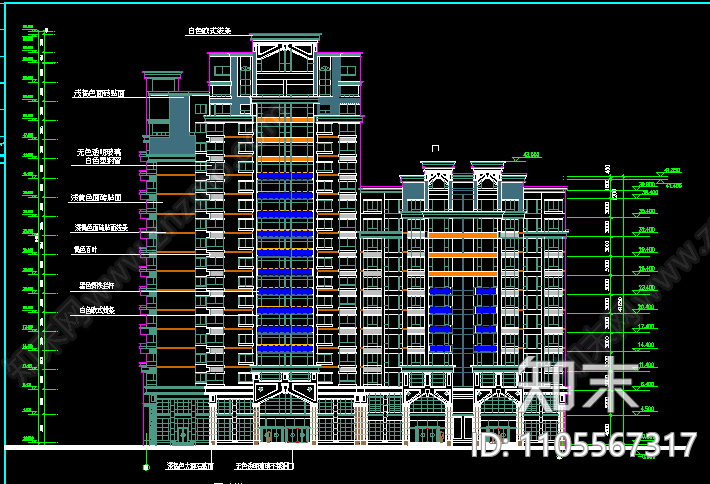Pick the 白色欧式线条 annotation label
710x484 pixels.
(x=96, y=311)
